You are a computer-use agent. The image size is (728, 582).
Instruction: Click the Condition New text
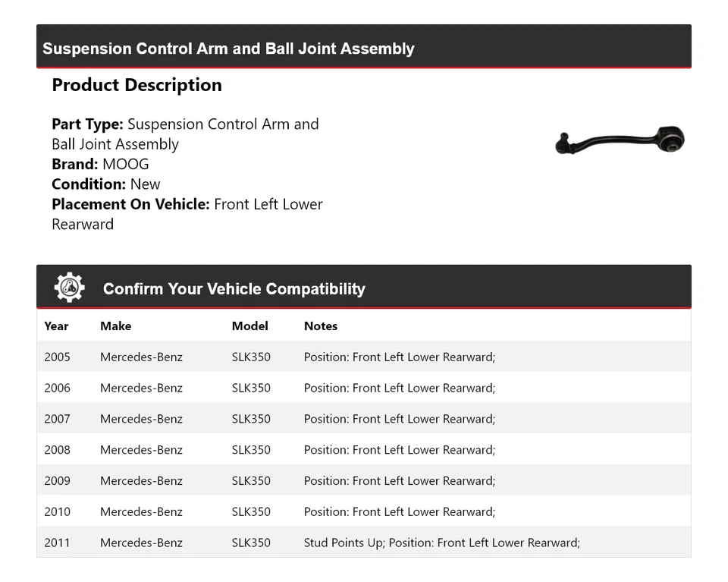106,184
